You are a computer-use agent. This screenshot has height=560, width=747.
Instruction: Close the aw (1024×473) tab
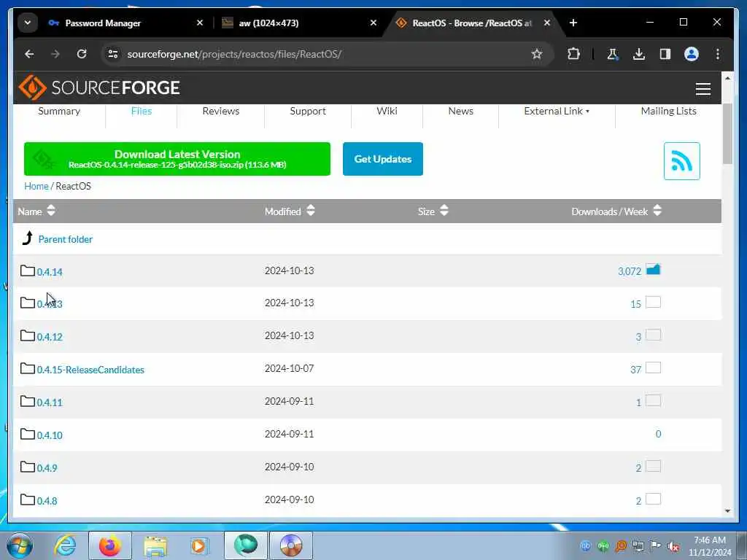pyautogui.click(x=373, y=23)
